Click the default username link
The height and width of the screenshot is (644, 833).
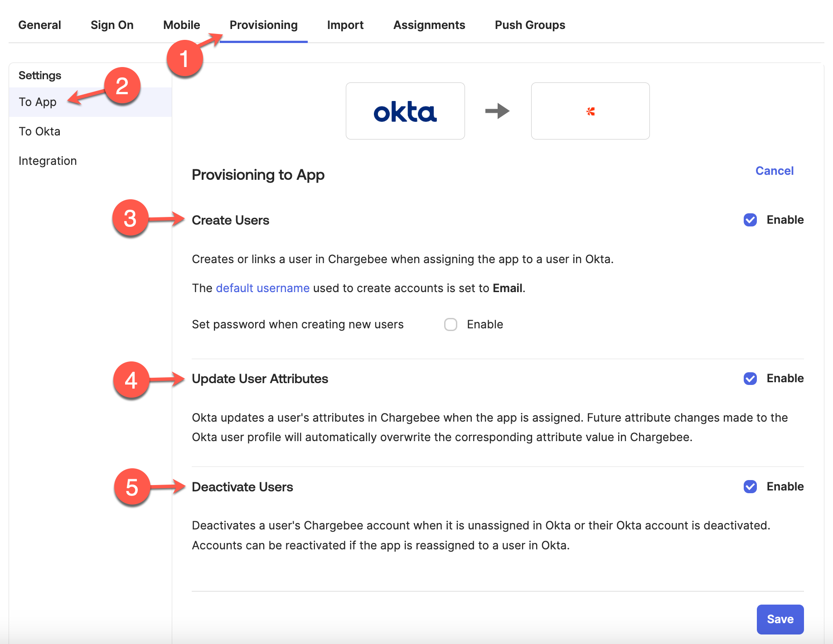click(x=262, y=288)
